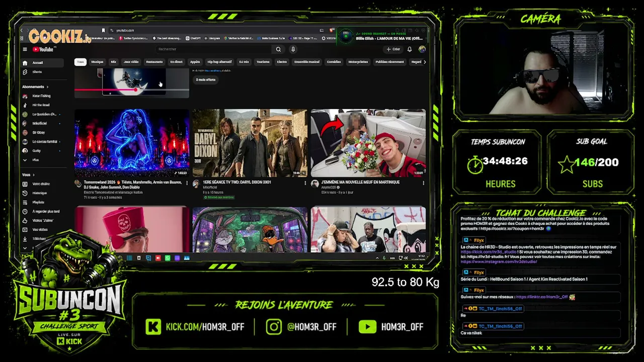Screen dimensions: 644x362
Task: Click the magnifier search button on YouTube
Action: pos(278,49)
